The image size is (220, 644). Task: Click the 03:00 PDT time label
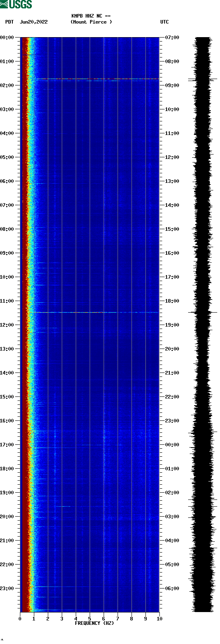[7, 109]
